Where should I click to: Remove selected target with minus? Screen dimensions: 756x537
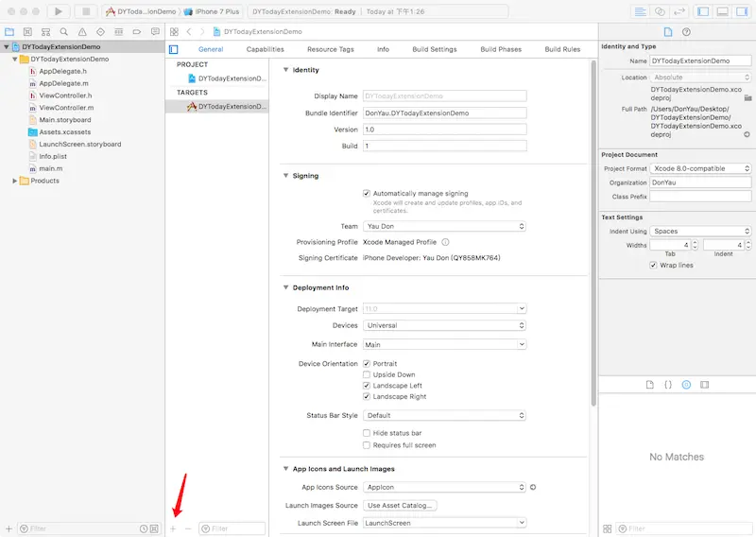[188, 528]
